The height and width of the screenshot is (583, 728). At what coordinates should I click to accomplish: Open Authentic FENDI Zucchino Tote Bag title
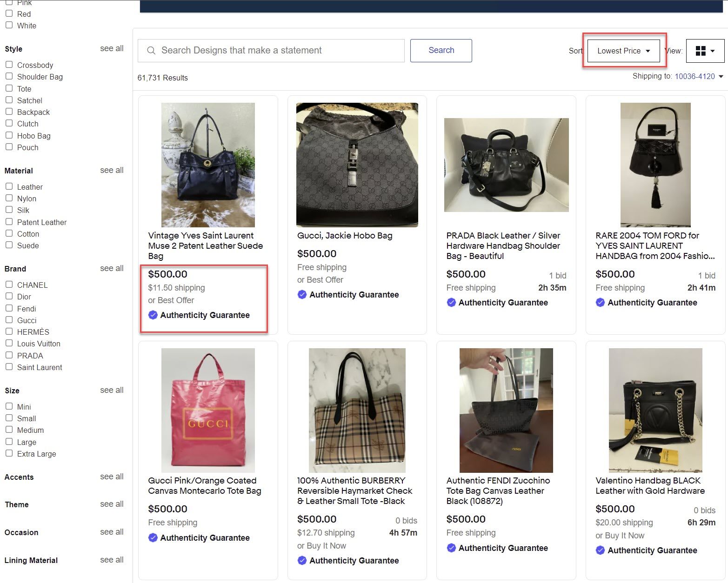pyautogui.click(x=498, y=491)
